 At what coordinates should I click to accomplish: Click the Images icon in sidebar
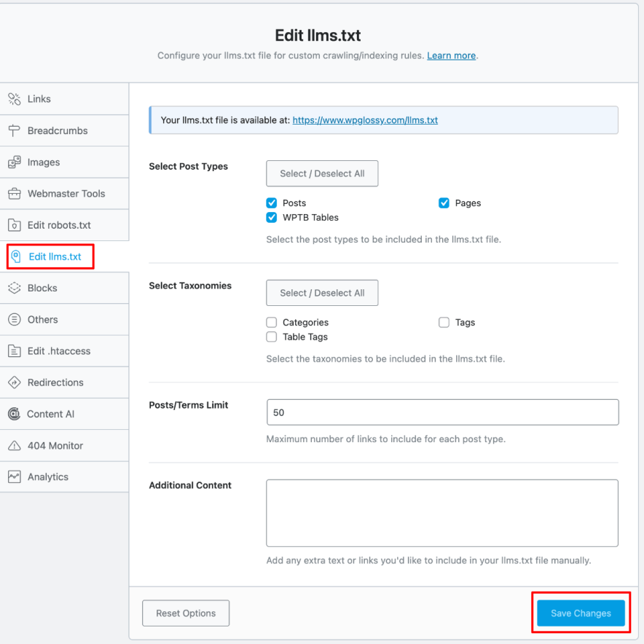[15, 162]
